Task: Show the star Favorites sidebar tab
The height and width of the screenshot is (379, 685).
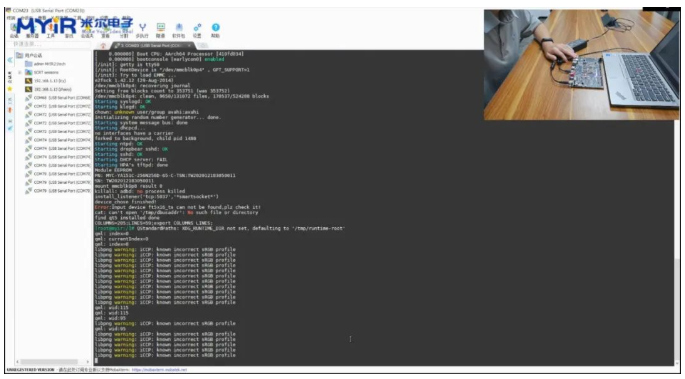Action: point(10,89)
